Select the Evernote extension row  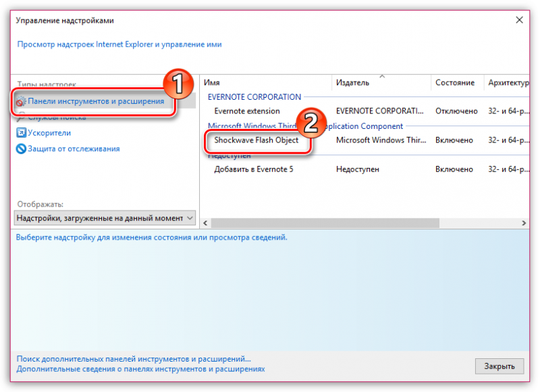[x=247, y=111]
